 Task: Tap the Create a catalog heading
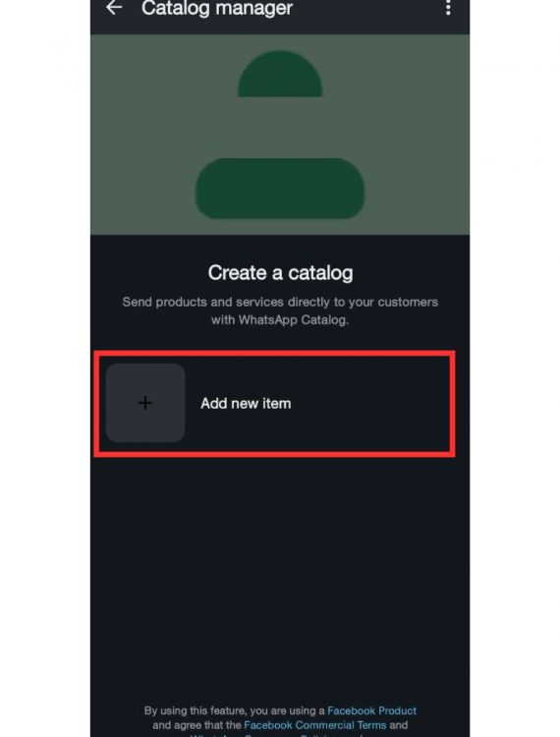tap(280, 272)
